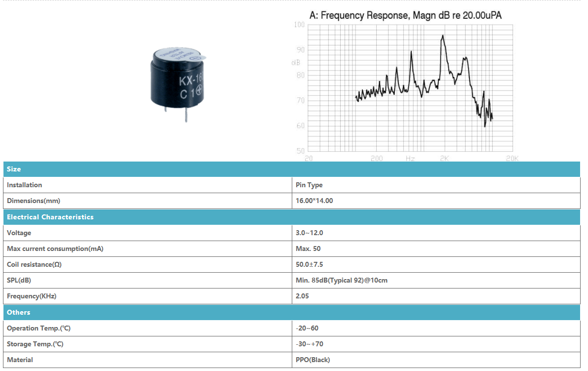Click the '20K' frequency axis label on graph
588x371 pixels.
(512, 159)
